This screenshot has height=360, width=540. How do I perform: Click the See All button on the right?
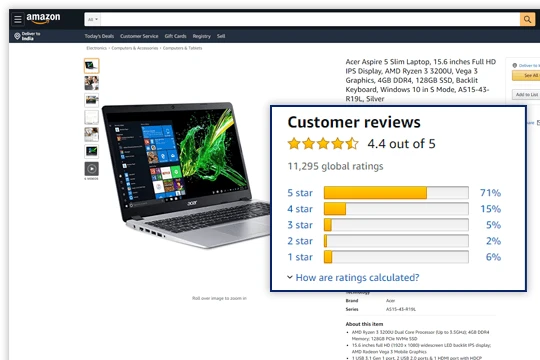(x=527, y=75)
